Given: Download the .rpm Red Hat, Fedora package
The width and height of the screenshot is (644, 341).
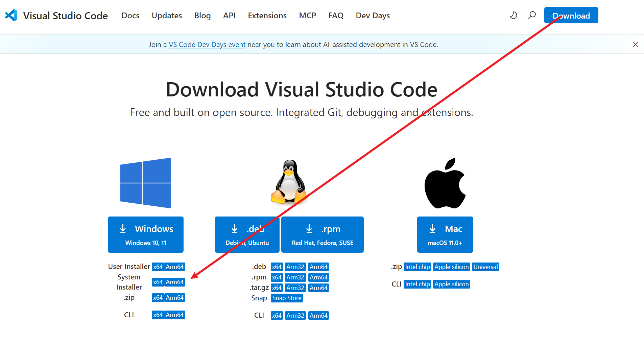Looking at the screenshot, I should click(x=323, y=234).
